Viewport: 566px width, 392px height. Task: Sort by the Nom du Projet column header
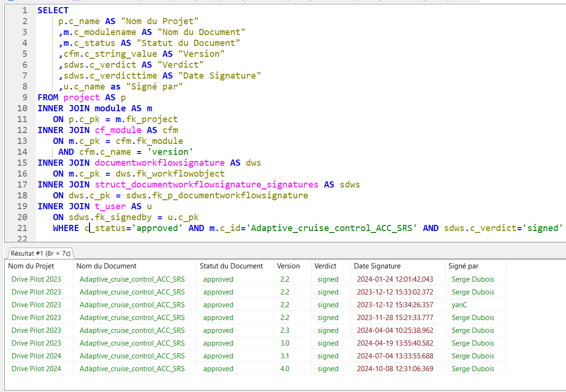point(31,266)
